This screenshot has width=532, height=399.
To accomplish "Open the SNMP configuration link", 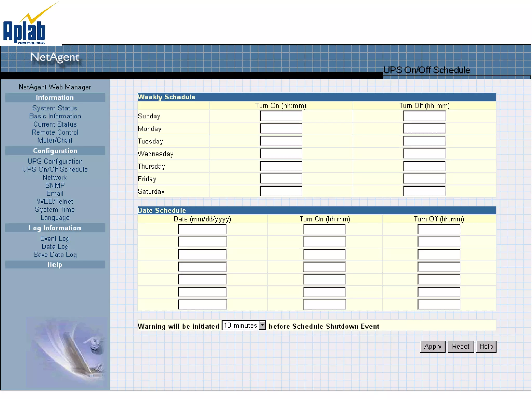I will [x=55, y=185].
